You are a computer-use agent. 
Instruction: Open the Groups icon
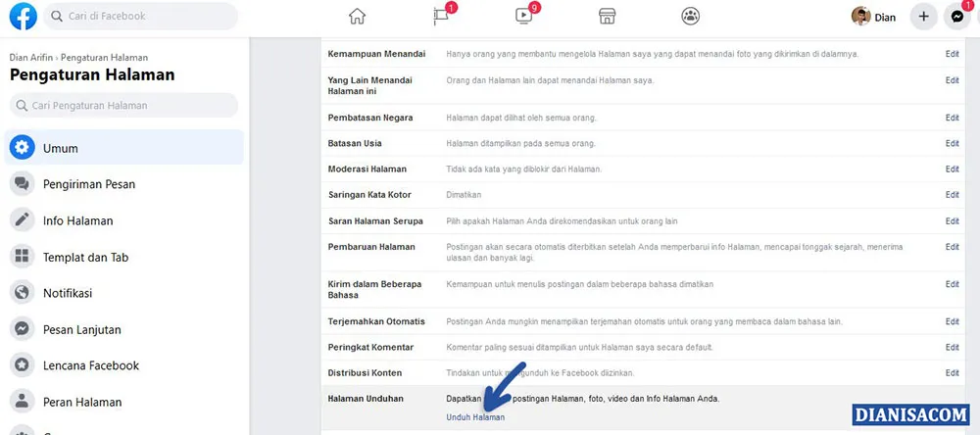tap(691, 17)
